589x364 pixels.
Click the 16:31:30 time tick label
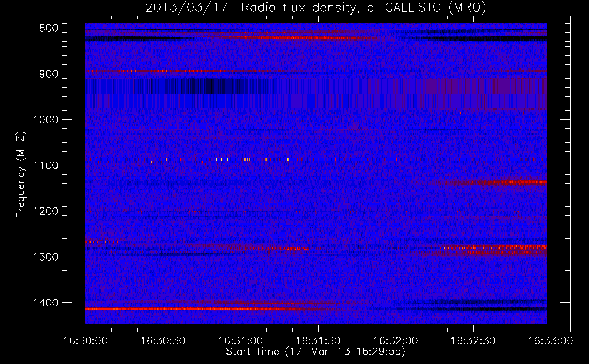(318, 341)
